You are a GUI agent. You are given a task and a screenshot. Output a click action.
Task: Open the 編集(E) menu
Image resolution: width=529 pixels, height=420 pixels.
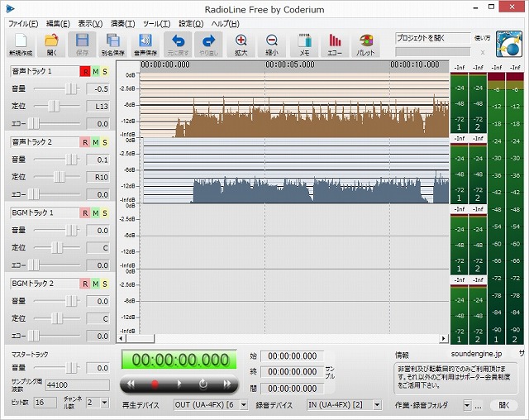[58, 24]
